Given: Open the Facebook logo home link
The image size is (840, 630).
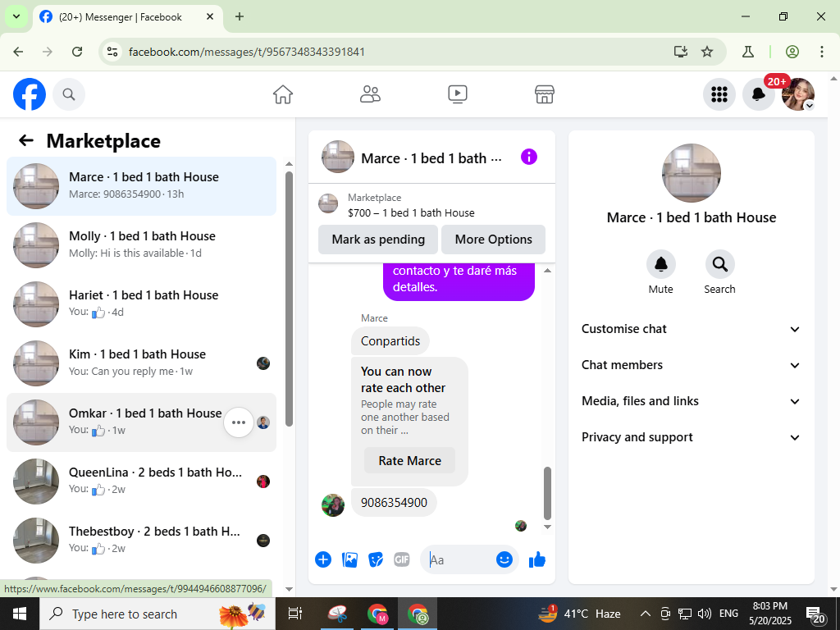Looking at the screenshot, I should [x=30, y=94].
